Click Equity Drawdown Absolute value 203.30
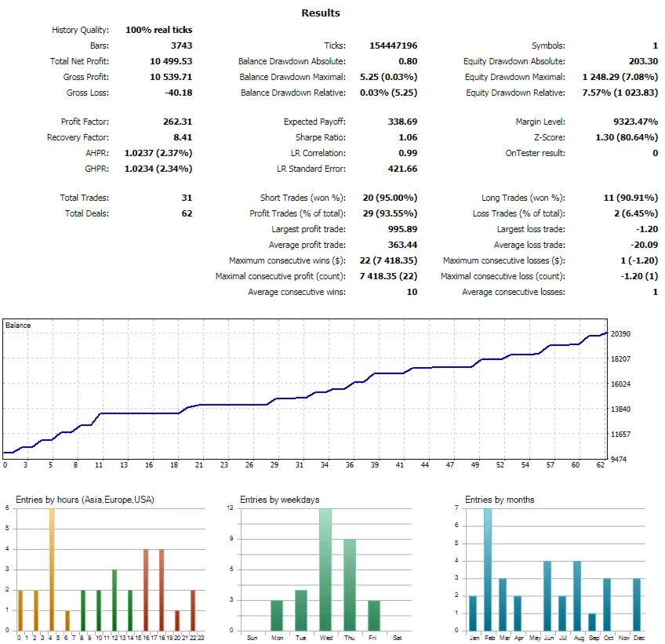This screenshot has height=644, width=665. tap(643, 61)
